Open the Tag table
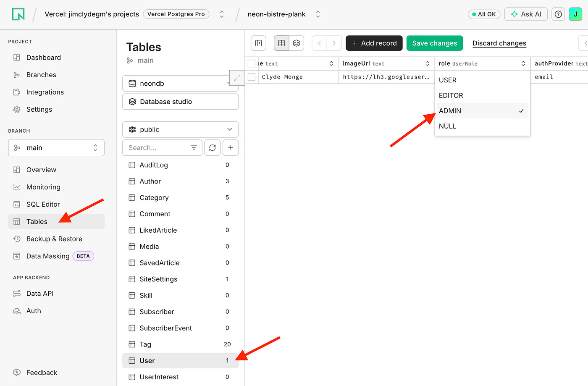Image resolution: width=588 pixels, height=386 pixels. (181, 344)
